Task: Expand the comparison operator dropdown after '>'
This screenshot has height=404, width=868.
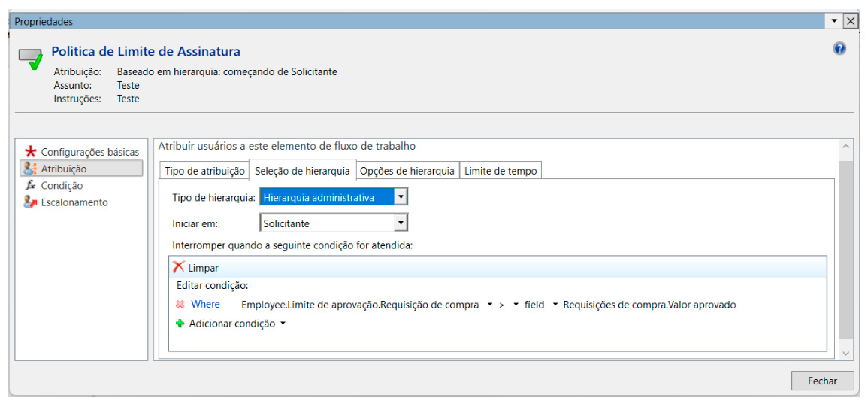Action: click(x=516, y=305)
